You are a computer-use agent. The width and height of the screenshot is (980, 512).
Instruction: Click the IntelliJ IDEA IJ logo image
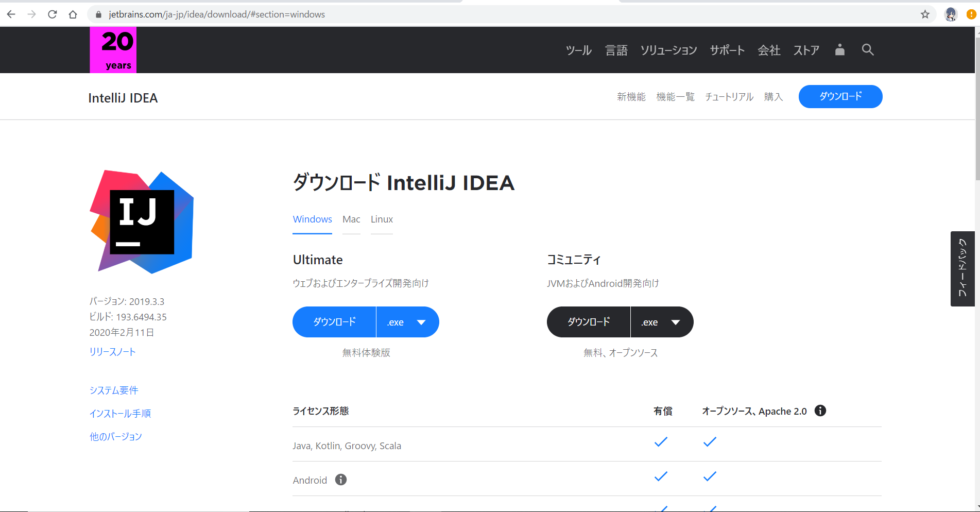[x=142, y=222]
